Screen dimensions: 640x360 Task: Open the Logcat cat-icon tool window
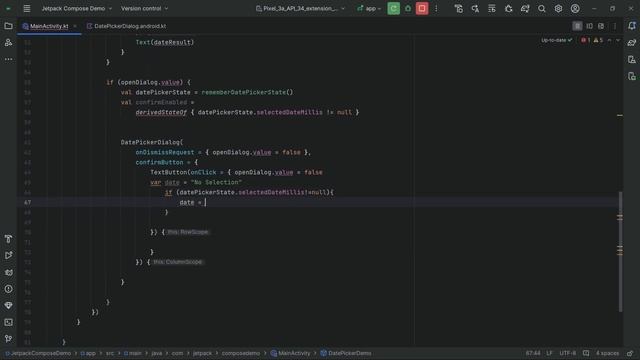(8, 272)
